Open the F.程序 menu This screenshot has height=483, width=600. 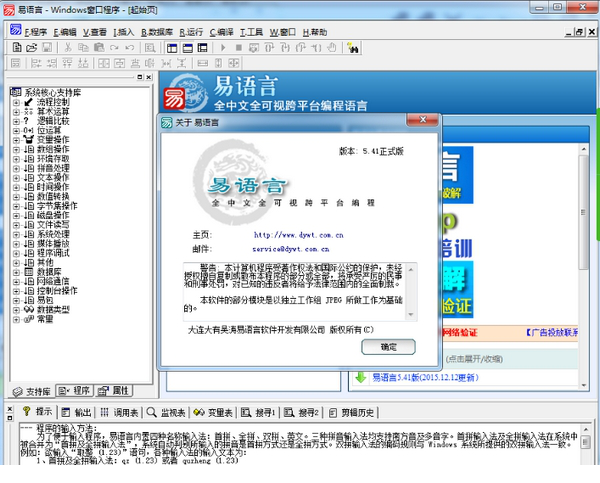click(36, 32)
